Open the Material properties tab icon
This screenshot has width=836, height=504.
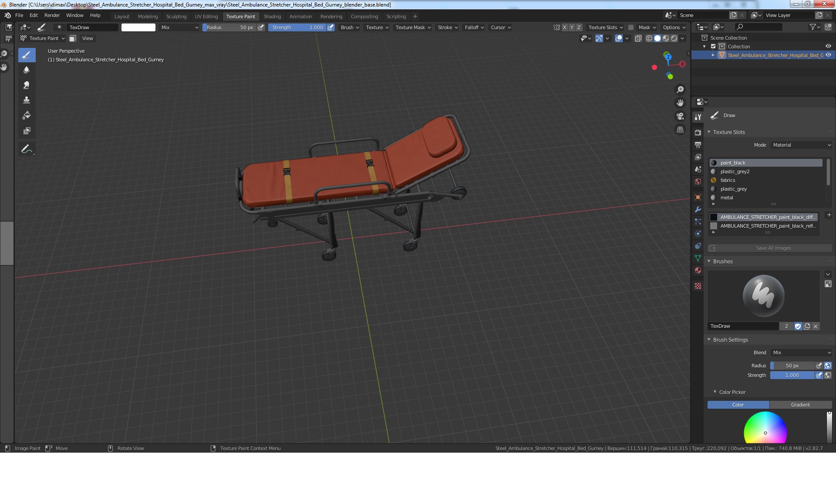(x=698, y=270)
